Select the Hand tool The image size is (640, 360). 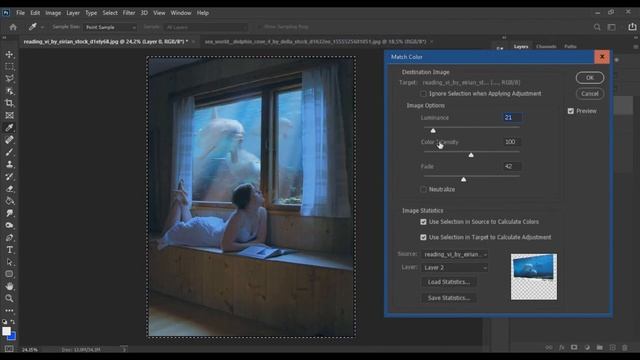pos(9,287)
